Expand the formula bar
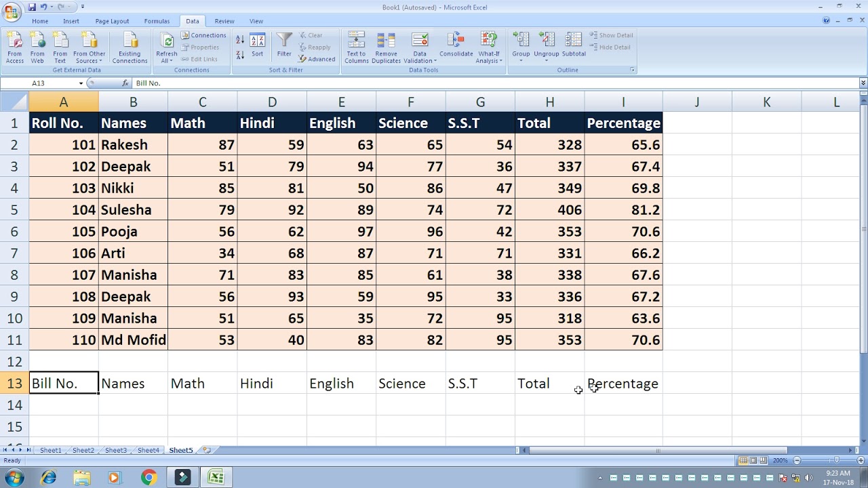Screen dimensions: 868x488 (863, 83)
